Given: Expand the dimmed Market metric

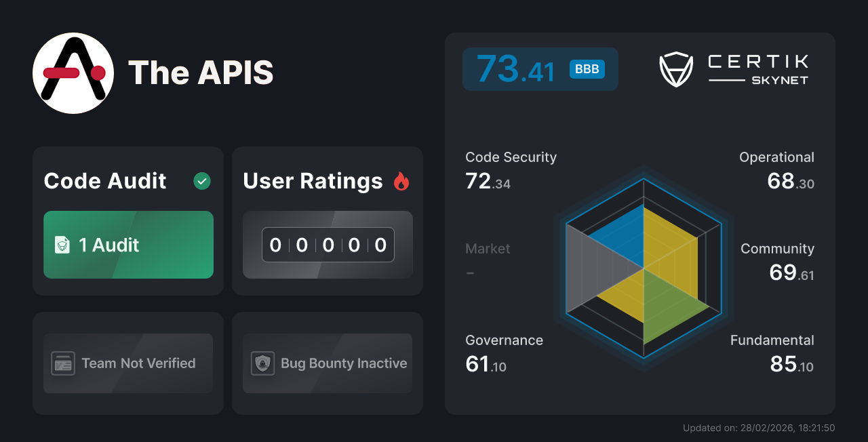Looking at the screenshot, I should pos(487,261).
